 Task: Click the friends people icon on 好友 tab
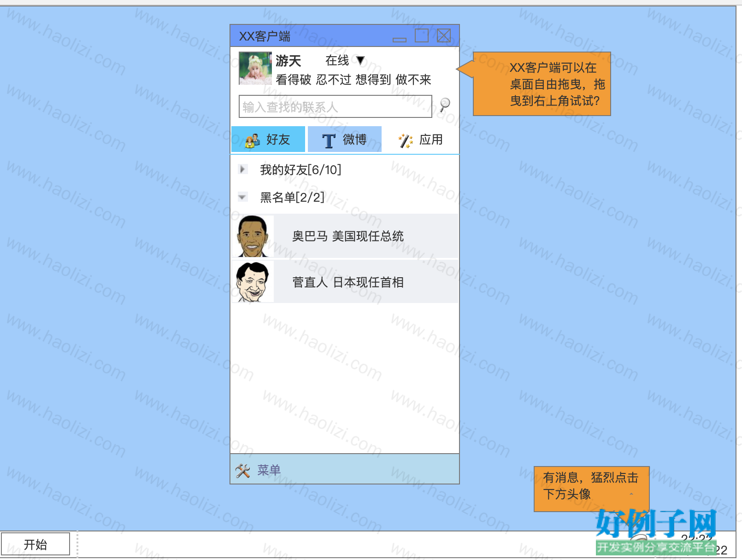(x=252, y=140)
